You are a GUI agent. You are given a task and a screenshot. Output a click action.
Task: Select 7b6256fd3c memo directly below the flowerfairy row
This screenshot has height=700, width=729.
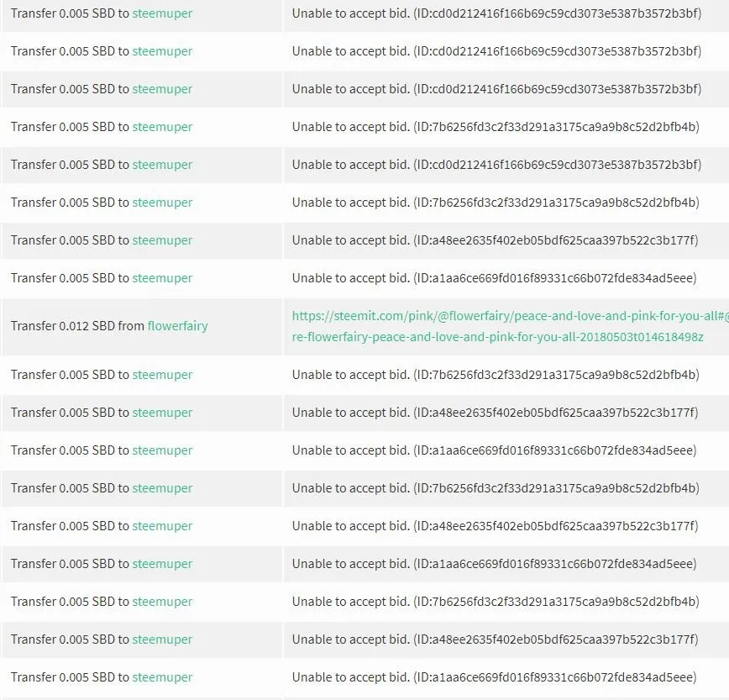[496, 375]
